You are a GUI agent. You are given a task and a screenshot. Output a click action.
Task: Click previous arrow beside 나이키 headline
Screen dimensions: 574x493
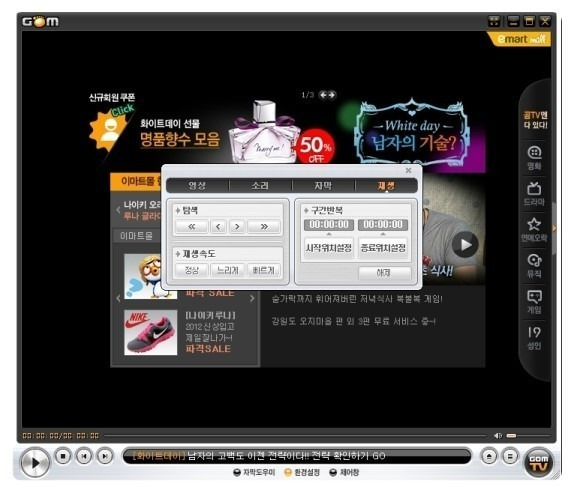[x=118, y=210]
